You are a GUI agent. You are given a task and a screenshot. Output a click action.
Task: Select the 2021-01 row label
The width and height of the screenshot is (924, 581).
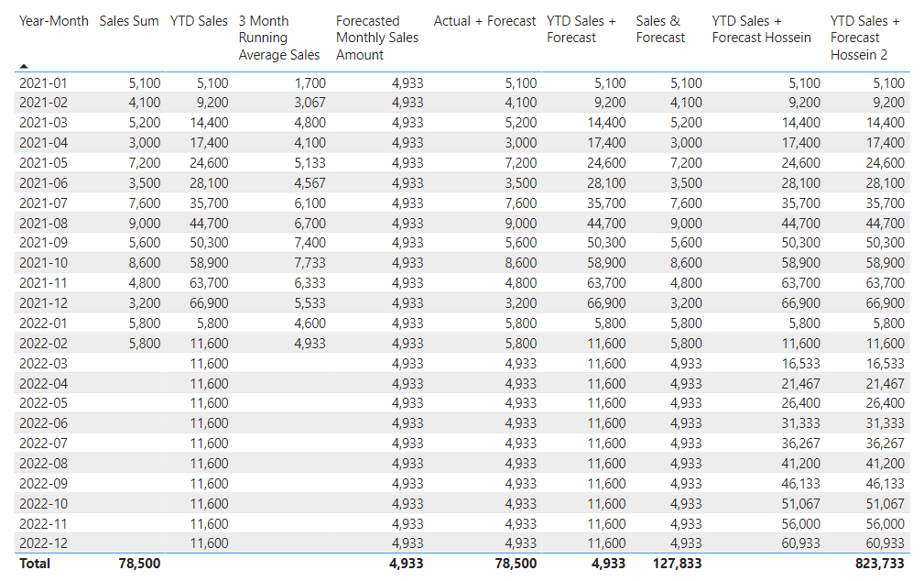coord(44,83)
